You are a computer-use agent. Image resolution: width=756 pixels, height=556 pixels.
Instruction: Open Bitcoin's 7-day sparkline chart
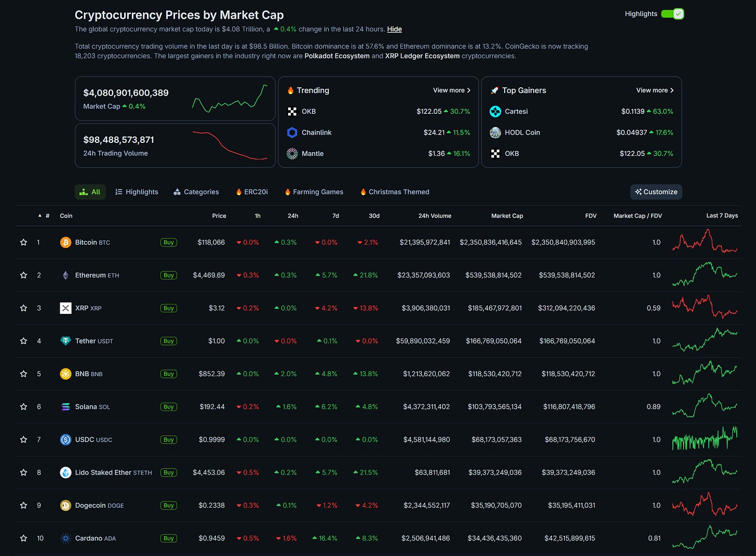[705, 242]
